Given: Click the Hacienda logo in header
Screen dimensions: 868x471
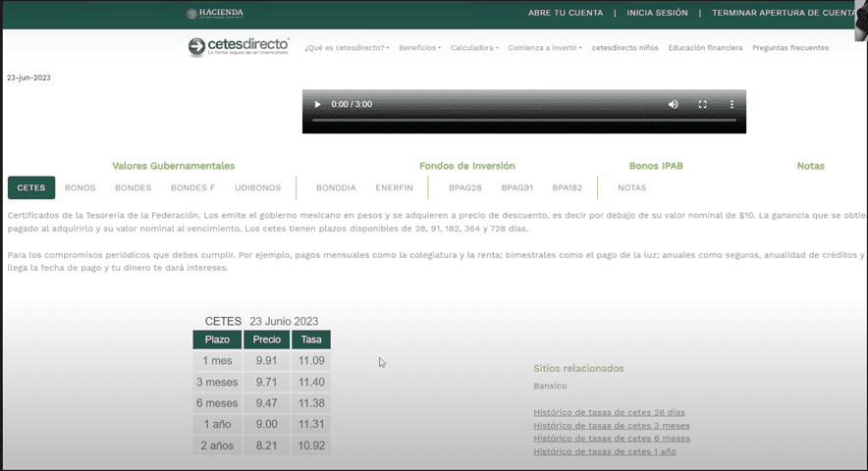Looking at the screenshot, I should pyautogui.click(x=215, y=13).
